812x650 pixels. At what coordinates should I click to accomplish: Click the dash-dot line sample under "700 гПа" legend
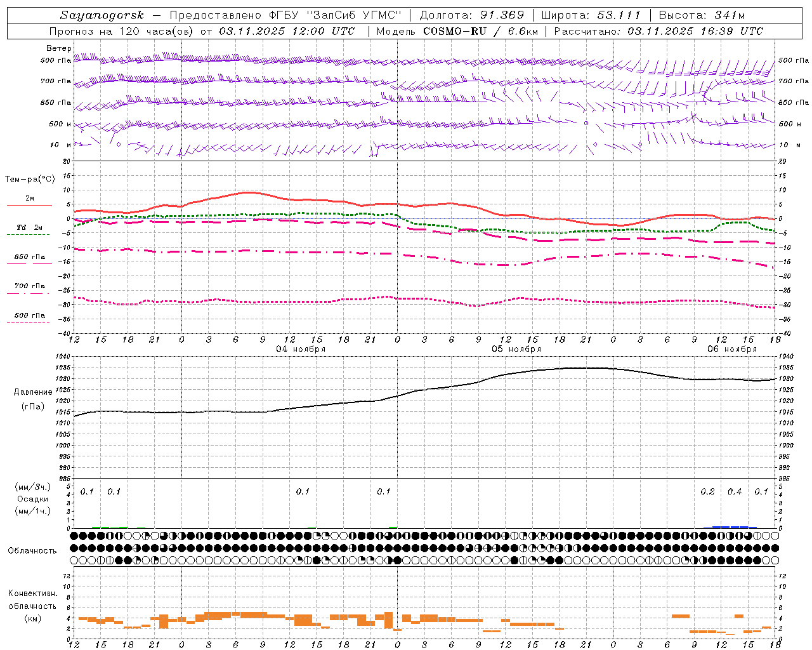[x=28, y=293]
